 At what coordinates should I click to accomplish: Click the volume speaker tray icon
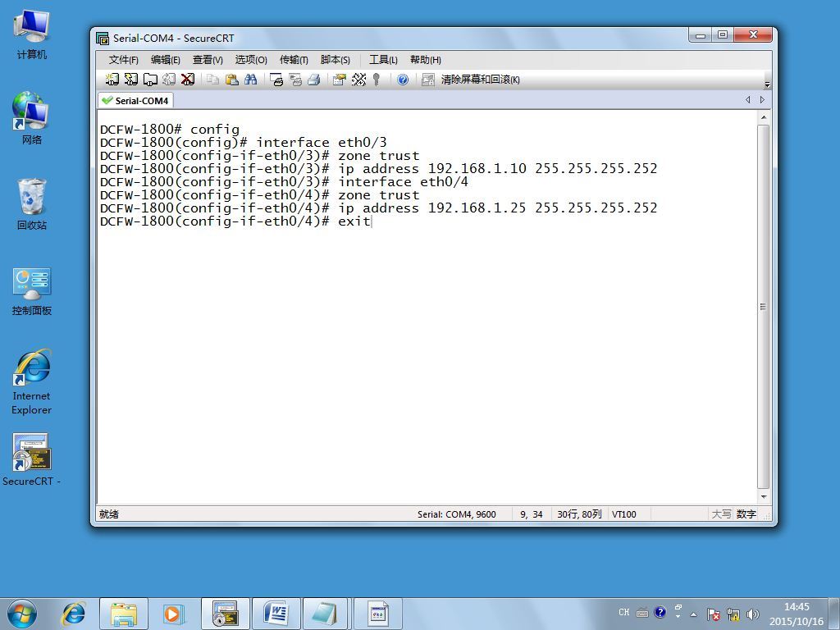pyautogui.click(x=753, y=614)
